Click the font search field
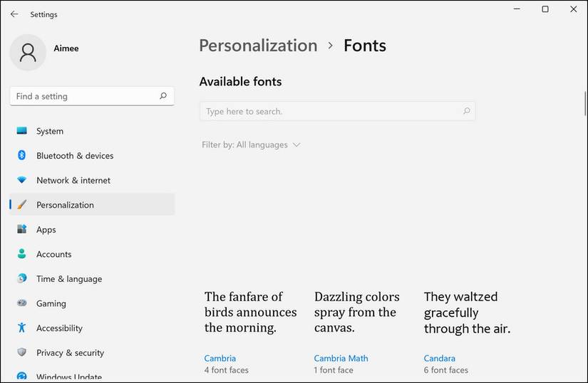The width and height of the screenshot is (588, 383). [x=331, y=112]
